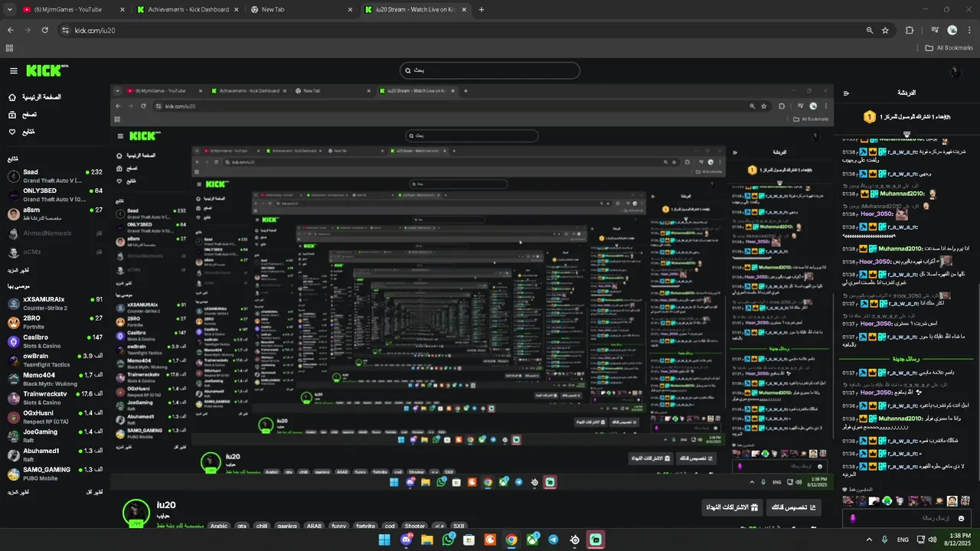The height and width of the screenshot is (551, 980).
Task: Click the Gifted subscriptions button
Action: tap(732, 507)
